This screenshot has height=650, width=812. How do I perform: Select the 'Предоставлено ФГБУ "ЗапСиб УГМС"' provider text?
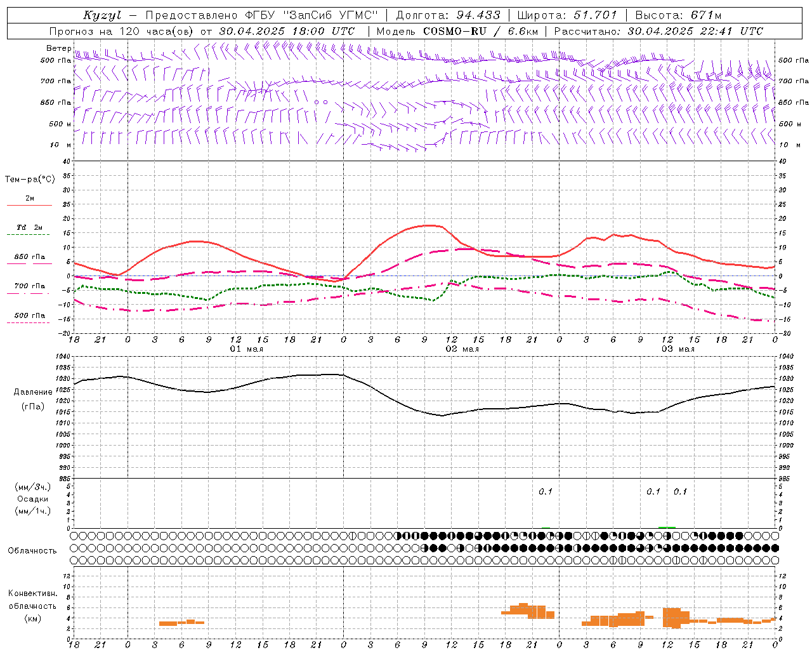tap(262, 15)
